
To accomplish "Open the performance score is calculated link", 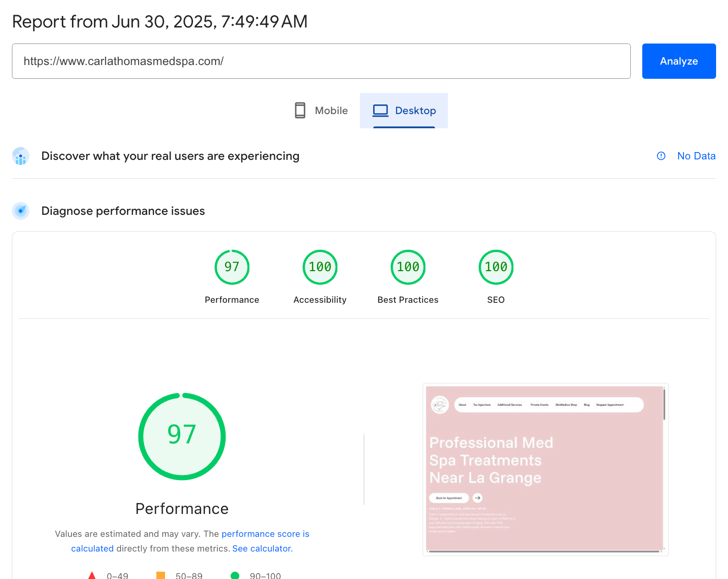I will tap(190, 541).
